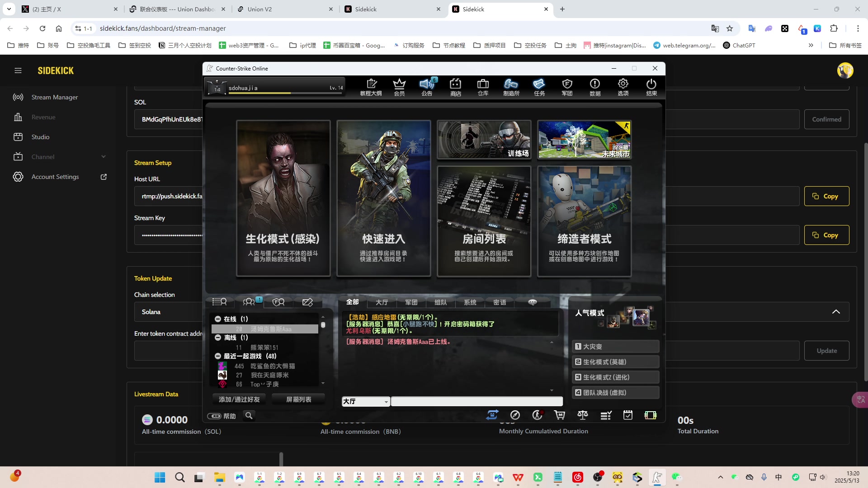Click friends list scrollbar thumb
The height and width of the screenshot is (488, 868).
point(323,324)
